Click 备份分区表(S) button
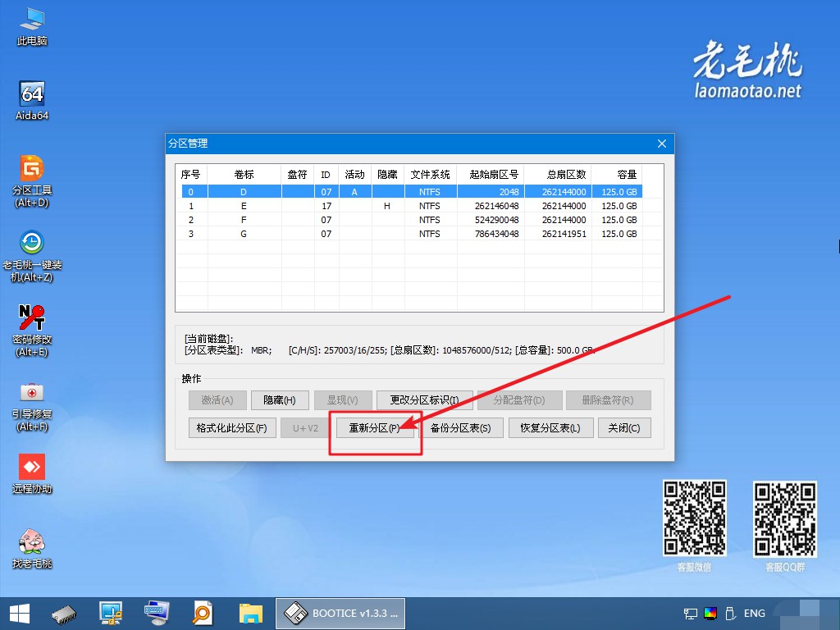The image size is (840, 630). 460,428
